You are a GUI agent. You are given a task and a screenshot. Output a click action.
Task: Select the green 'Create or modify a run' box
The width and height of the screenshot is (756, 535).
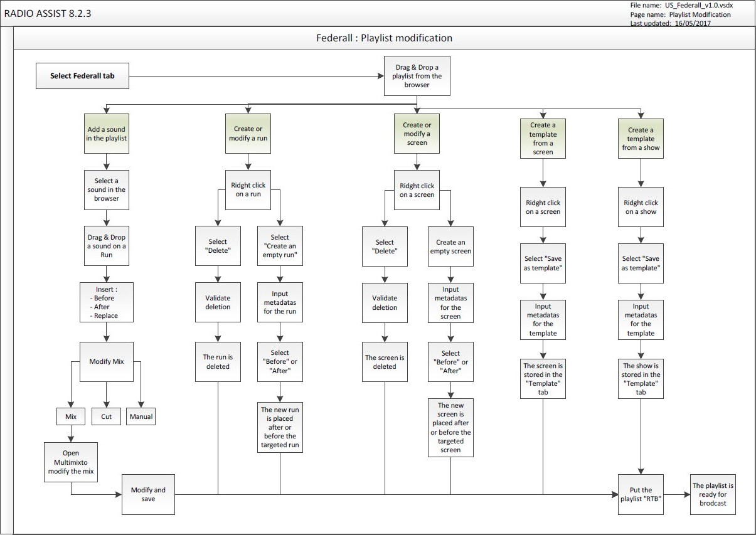(x=248, y=134)
